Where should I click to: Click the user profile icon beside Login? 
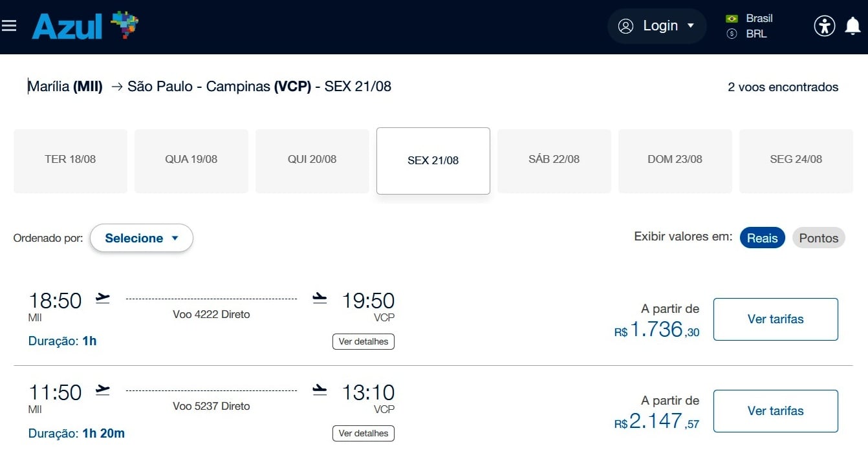pos(625,26)
